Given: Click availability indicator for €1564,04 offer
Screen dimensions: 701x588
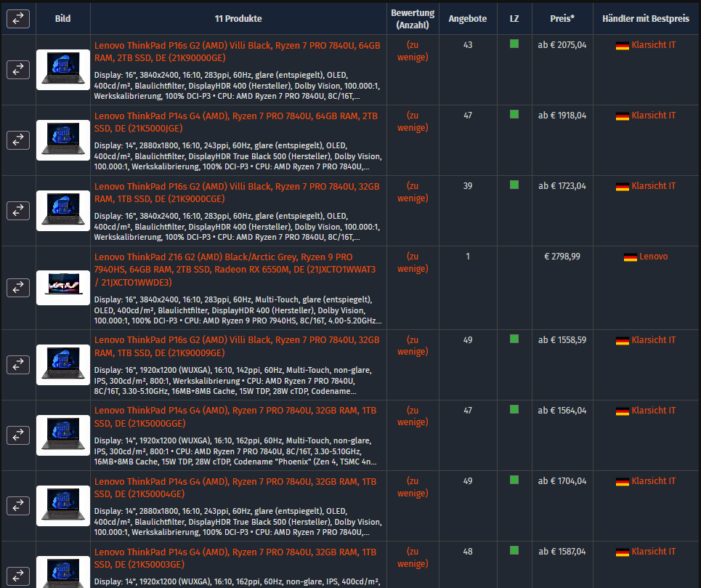Looking at the screenshot, I should (514, 409).
